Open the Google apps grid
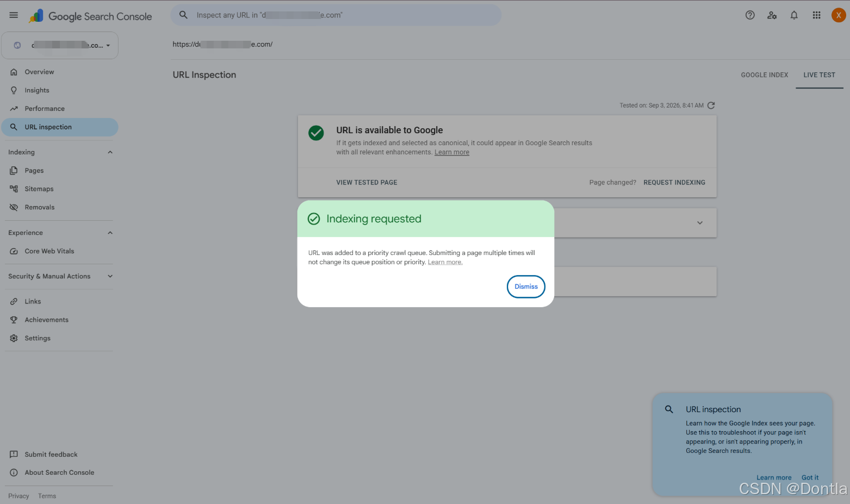This screenshot has height=504, width=850. tap(816, 15)
